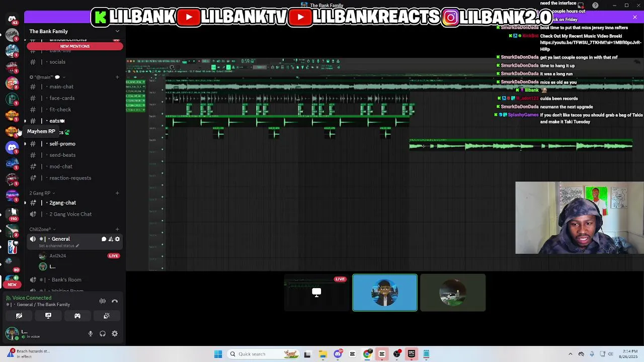Share your screen button
The image size is (644, 362).
pyautogui.click(x=48, y=316)
